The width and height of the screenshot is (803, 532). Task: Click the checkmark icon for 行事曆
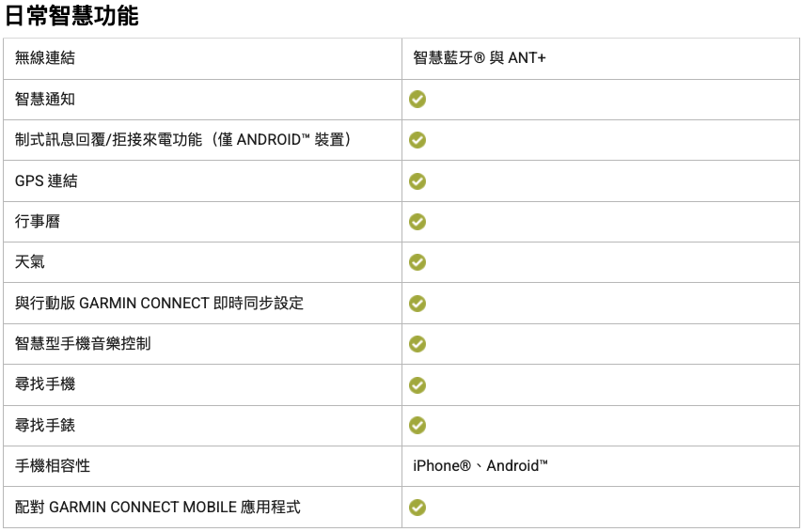pyautogui.click(x=417, y=222)
